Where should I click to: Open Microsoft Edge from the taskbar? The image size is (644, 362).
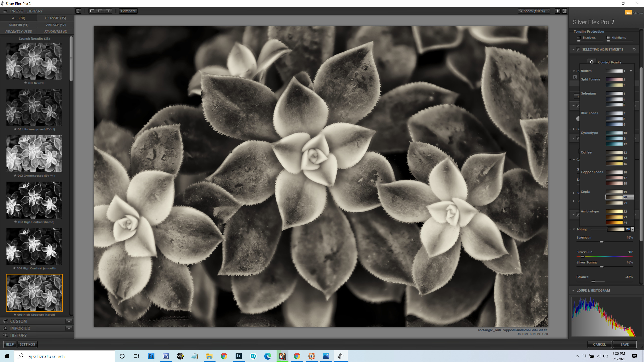click(268, 356)
